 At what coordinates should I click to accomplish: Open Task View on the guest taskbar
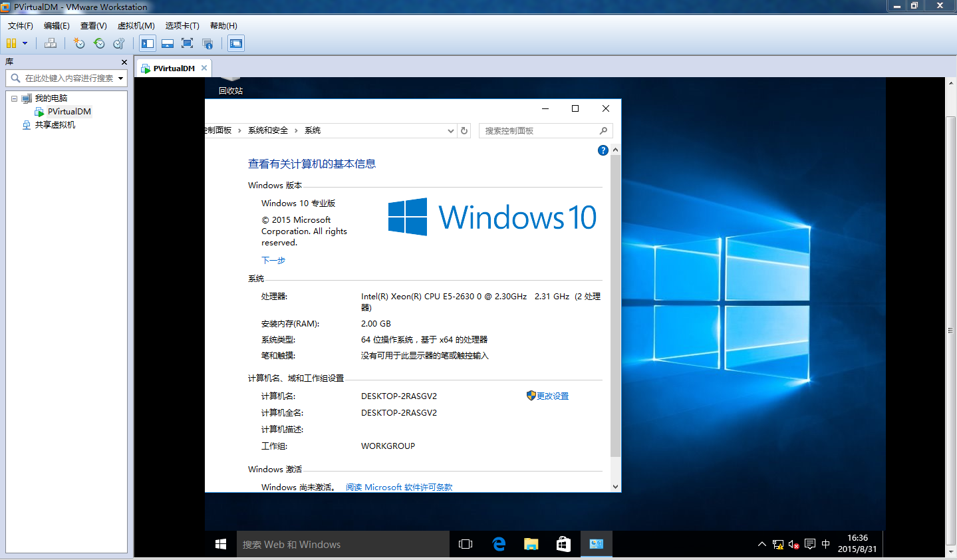point(466,544)
